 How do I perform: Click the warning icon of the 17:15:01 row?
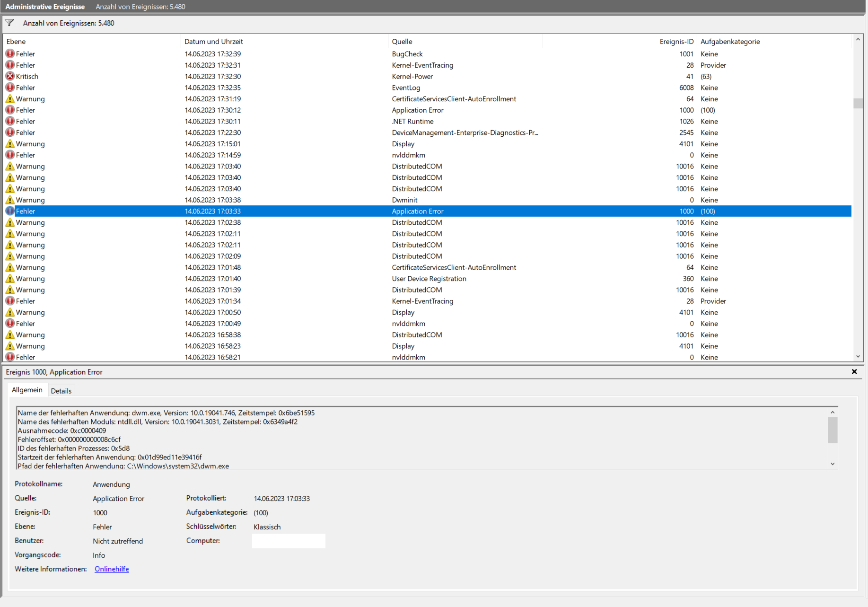click(x=10, y=144)
